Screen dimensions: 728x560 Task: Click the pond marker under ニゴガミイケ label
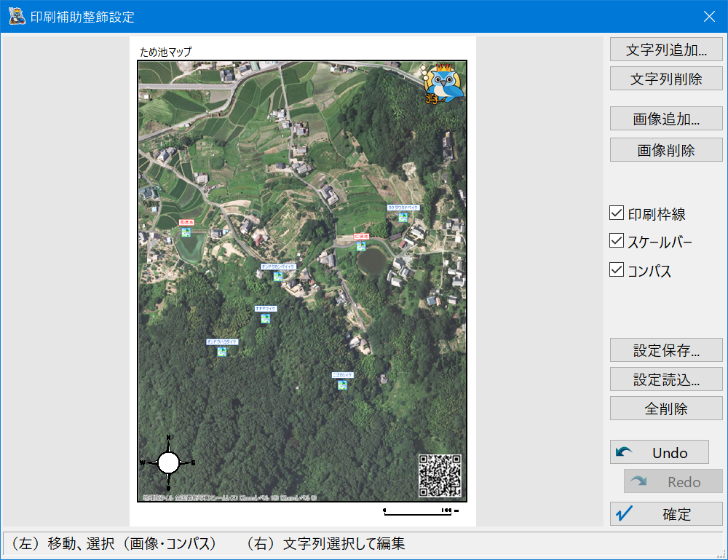click(342, 384)
